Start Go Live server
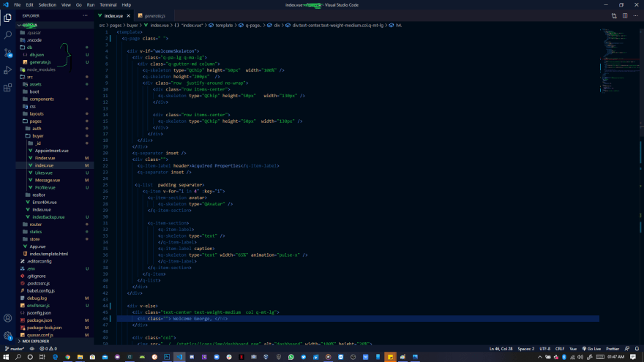Screen dimensions: 644x362 click(x=591, y=348)
